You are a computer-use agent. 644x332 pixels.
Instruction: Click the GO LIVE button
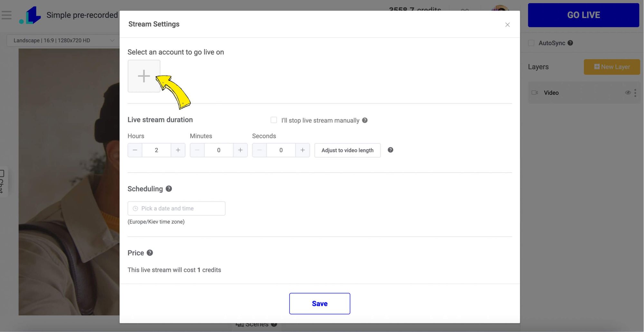pyautogui.click(x=583, y=15)
